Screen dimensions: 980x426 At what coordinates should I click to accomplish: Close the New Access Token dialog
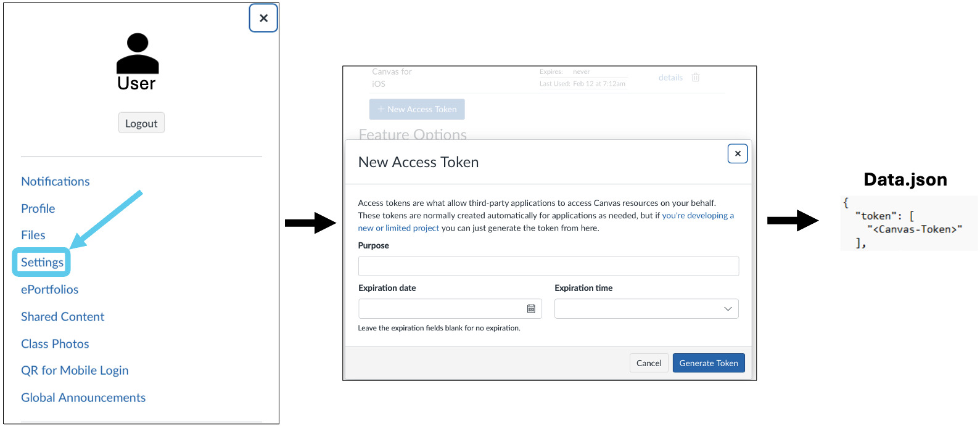coord(738,154)
